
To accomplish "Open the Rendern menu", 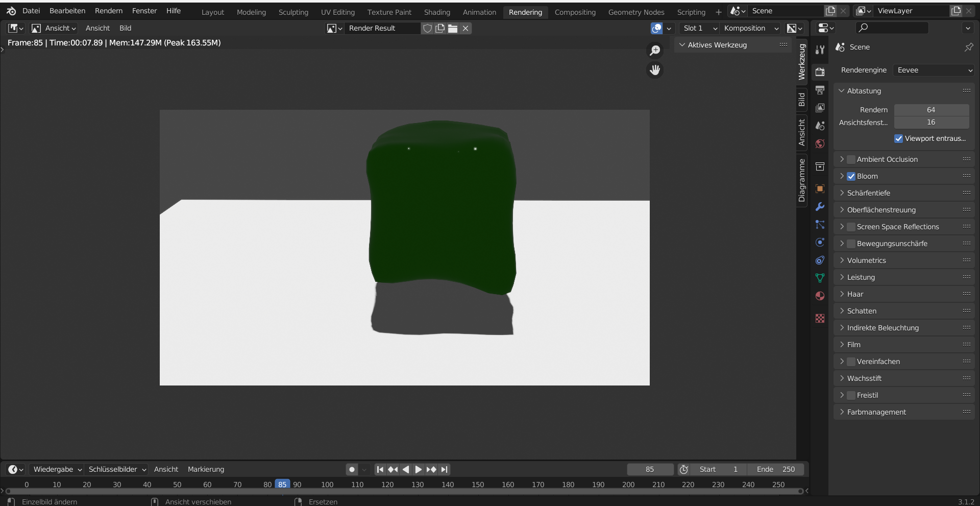I will (108, 10).
